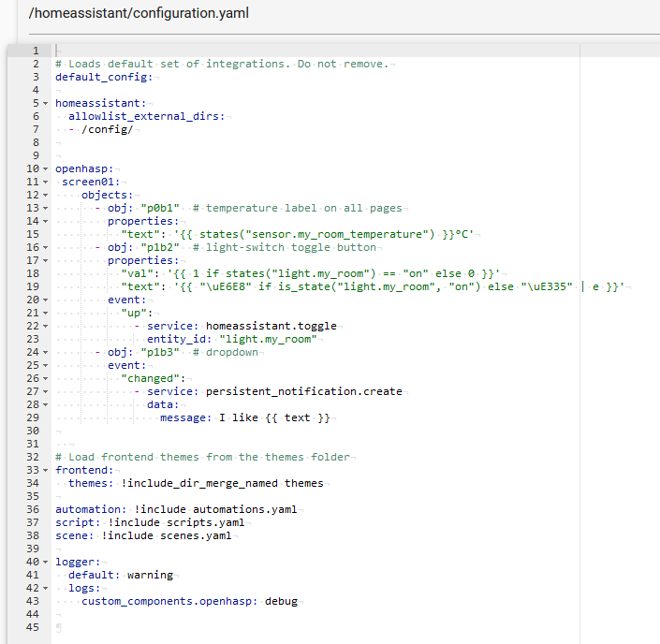Viewport: 660px width, 644px height.
Task: Fold the screen01 block on line 11
Action: tap(45, 182)
